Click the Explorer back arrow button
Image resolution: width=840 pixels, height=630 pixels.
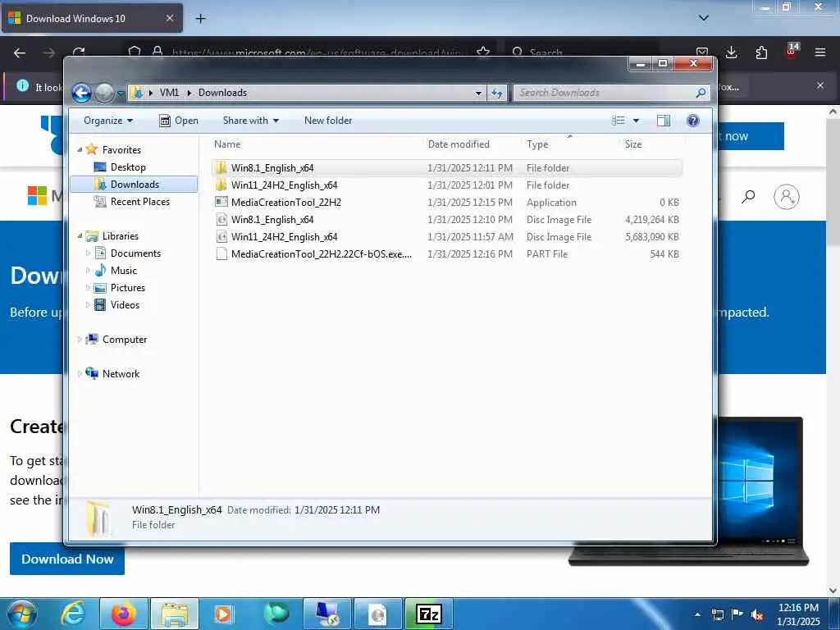(x=81, y=93)
